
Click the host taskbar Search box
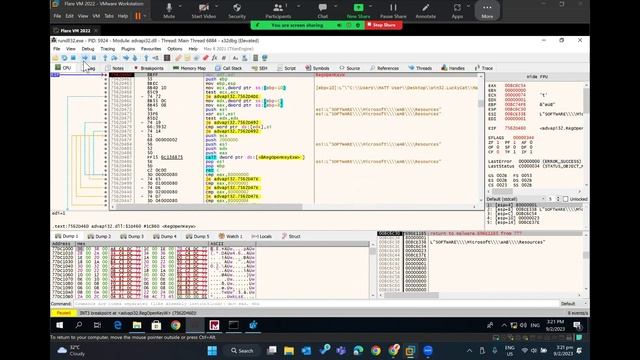tap(242, 351)
